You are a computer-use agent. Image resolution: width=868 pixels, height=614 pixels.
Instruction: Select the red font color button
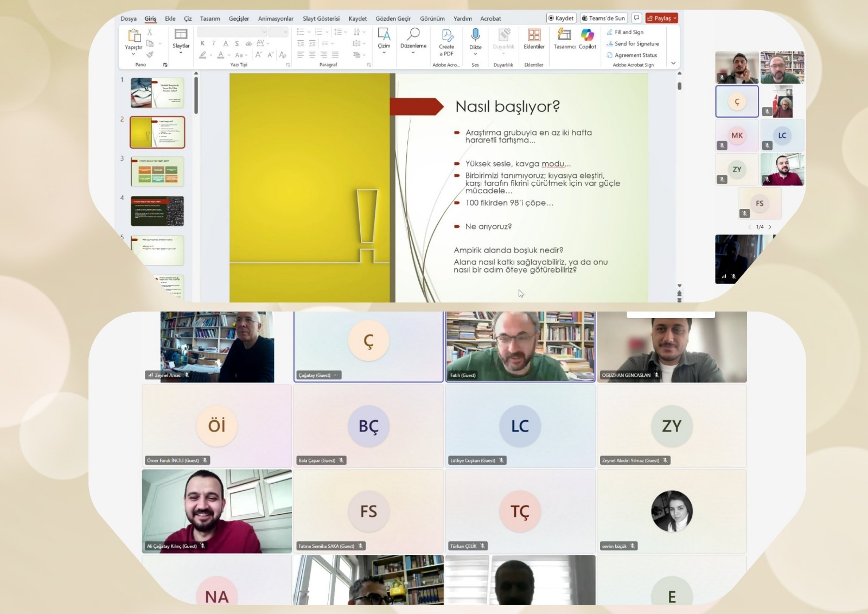(x=221, y=55)
